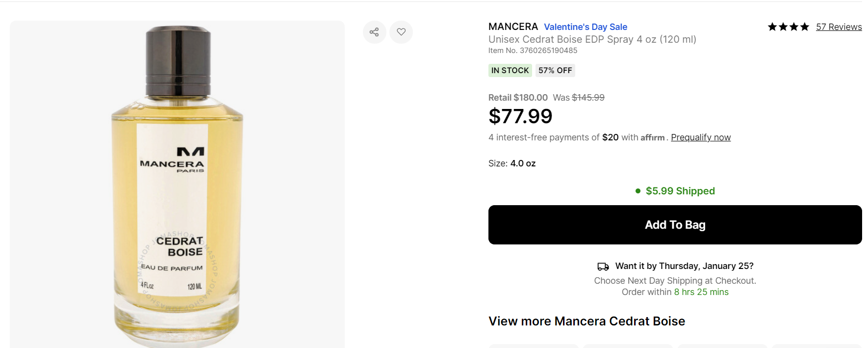Add to wishlist with heart icon
Screen dimensions: 868x348
(x=401, y=32)
